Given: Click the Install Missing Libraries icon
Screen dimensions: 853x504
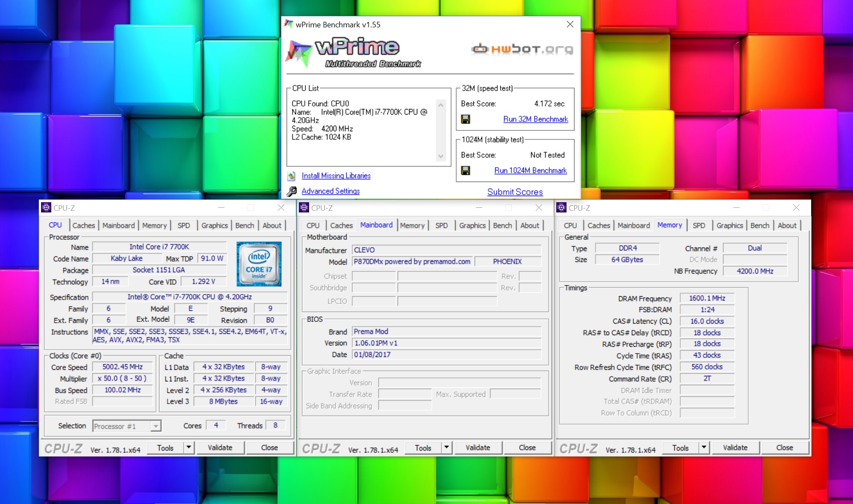Looking at the screenshot, I should coord(292,176).
